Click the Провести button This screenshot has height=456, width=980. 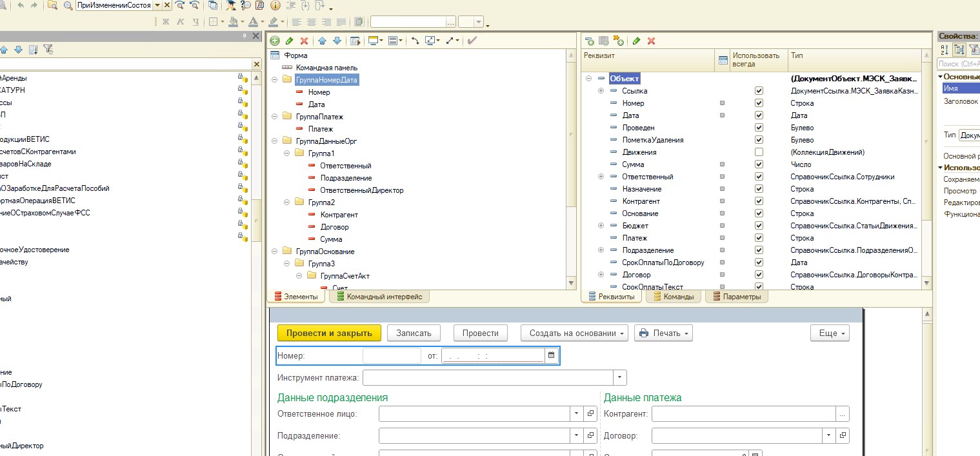pos(481,333)
